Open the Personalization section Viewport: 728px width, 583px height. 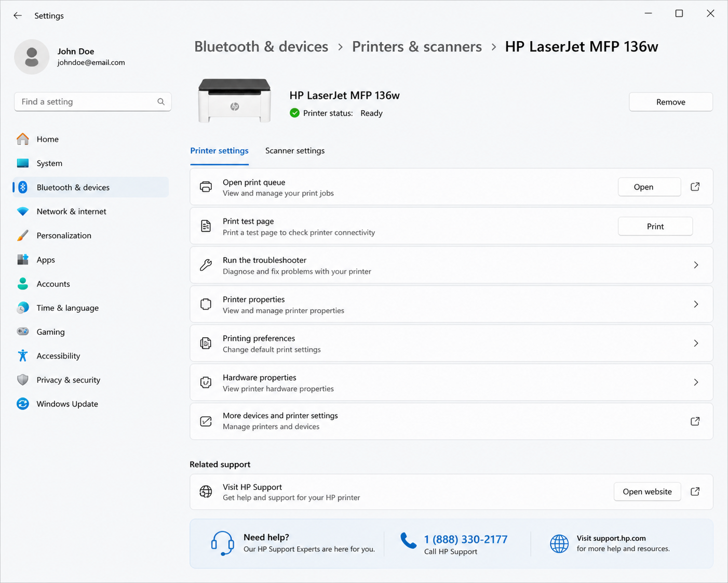[91, 235]
